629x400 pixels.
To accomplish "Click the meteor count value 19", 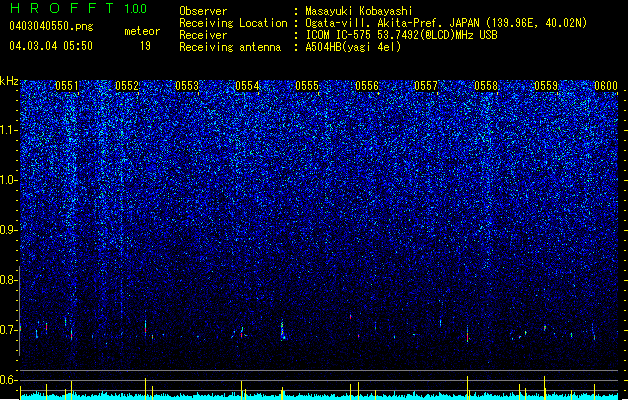I will click(145, 46).
